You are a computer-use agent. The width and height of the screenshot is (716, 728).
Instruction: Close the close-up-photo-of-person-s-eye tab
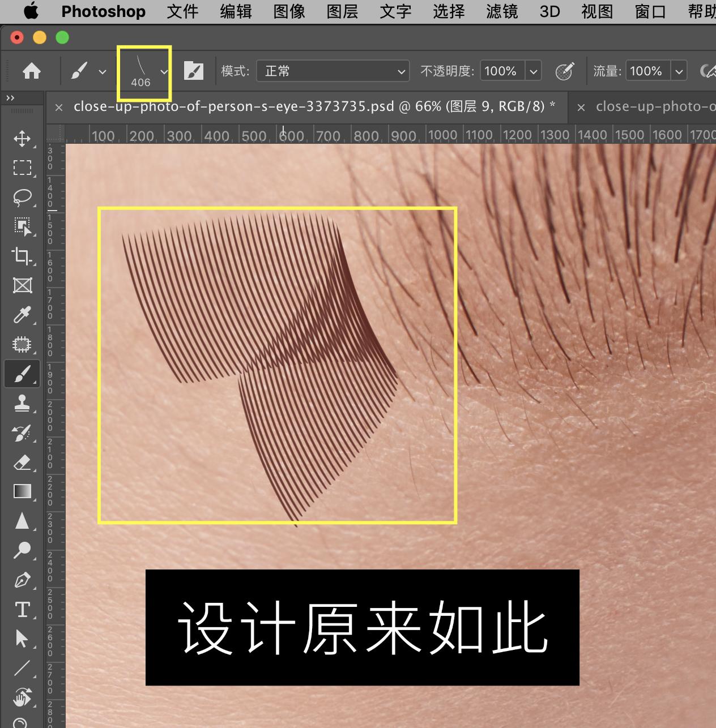click(59, 107)
